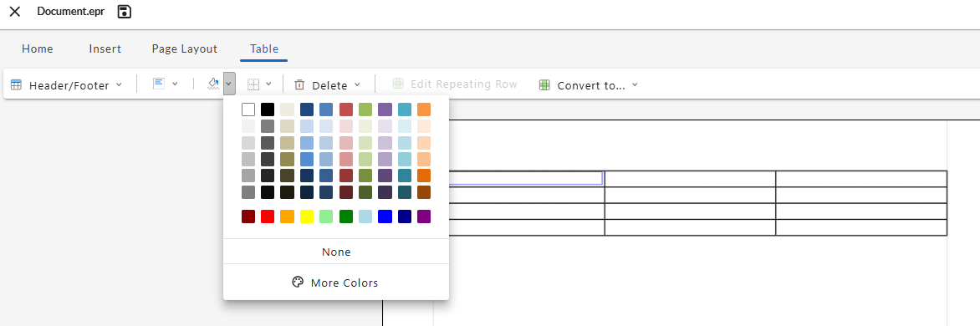Open the Home tab
Image resolution: width=980 pixels, height=326 pixels.
point(38,48)
